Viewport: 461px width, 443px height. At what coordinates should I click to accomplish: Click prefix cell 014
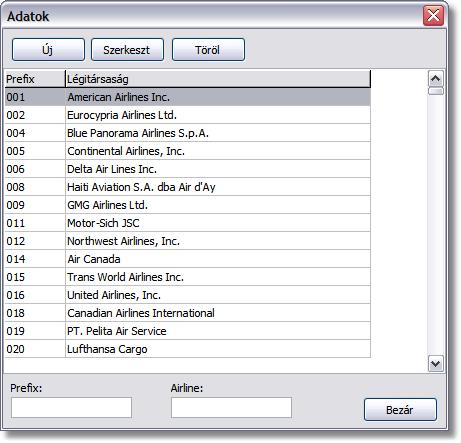click(x=35, y=259)
